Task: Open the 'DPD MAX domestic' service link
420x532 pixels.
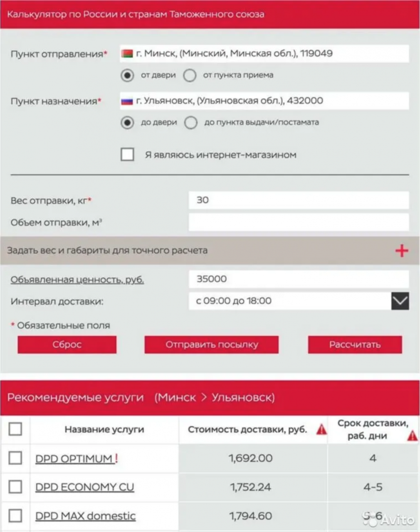Action: coord(85,516)
